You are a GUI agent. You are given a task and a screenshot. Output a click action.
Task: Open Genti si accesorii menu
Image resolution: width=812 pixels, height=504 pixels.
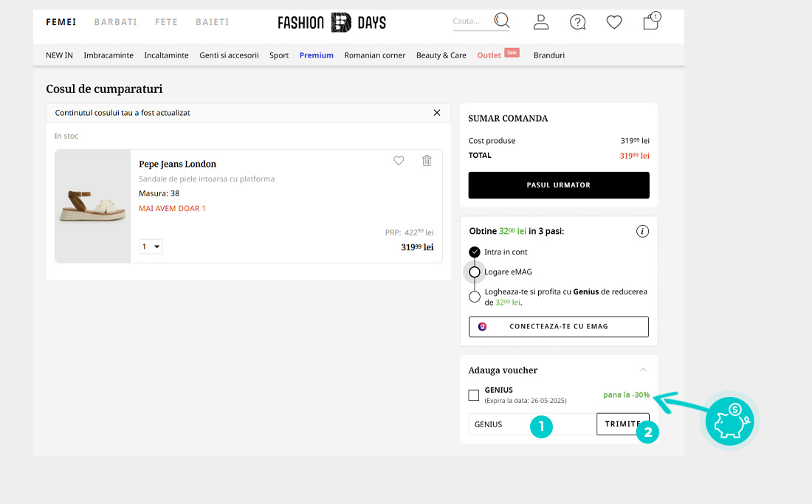229,55
